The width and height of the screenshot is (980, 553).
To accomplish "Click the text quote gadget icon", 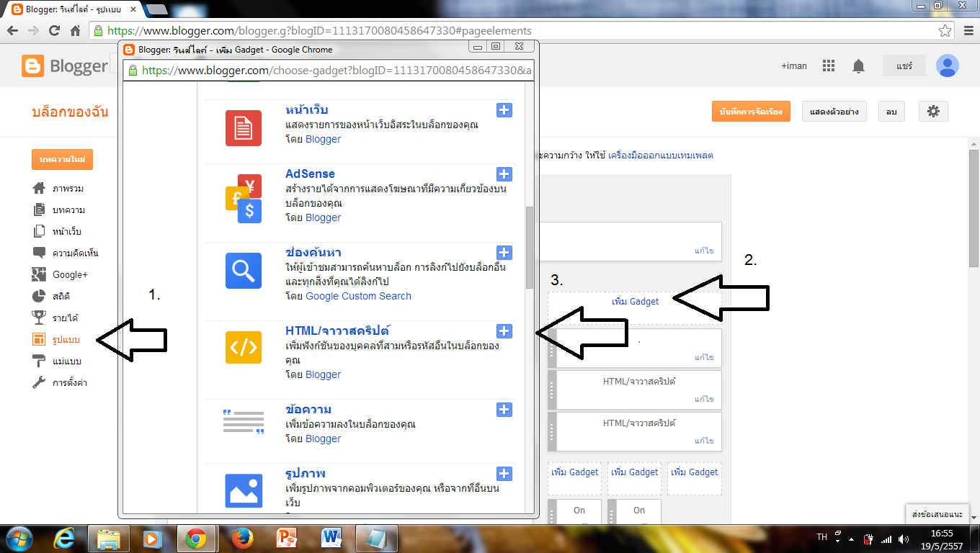I will [x=244, y=422].
